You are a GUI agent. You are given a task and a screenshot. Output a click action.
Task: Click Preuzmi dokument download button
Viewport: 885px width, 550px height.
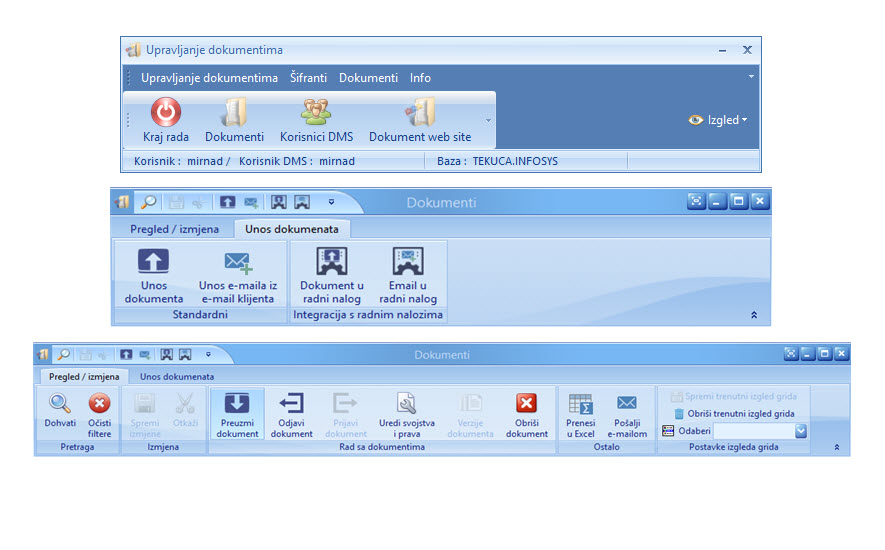(238, 404)
